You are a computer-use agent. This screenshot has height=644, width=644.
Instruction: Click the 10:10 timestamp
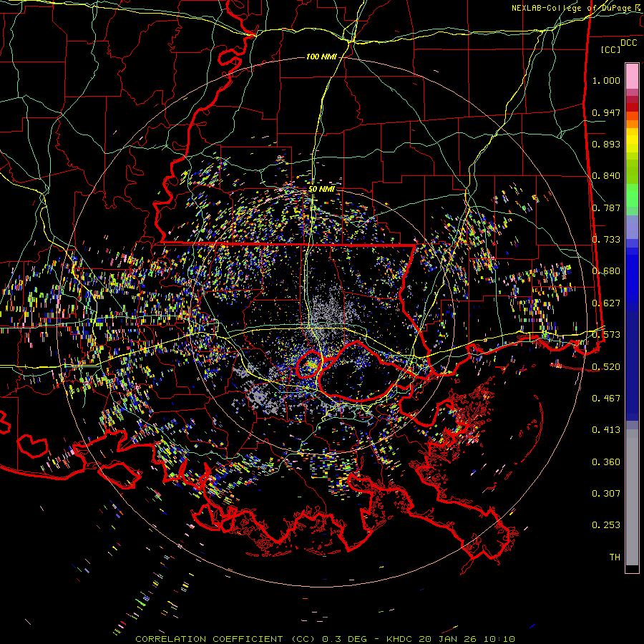coord(499,639)
